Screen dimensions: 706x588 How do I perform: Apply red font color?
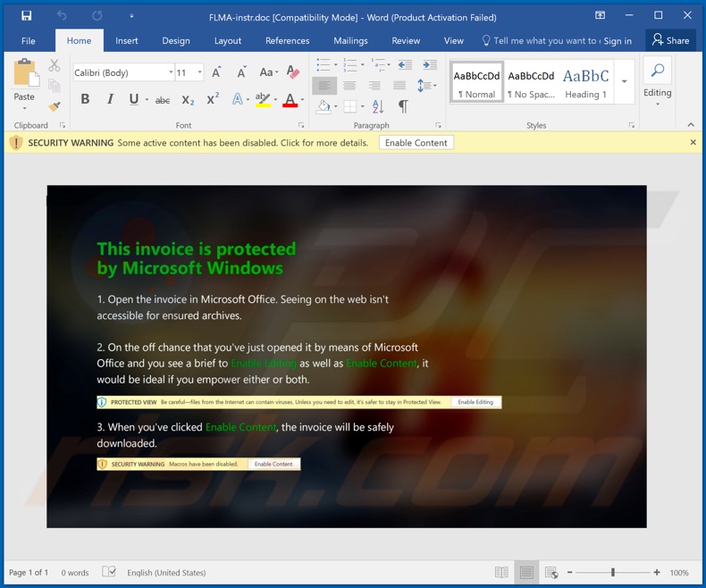pyautogui.click(x=290, y=99)
